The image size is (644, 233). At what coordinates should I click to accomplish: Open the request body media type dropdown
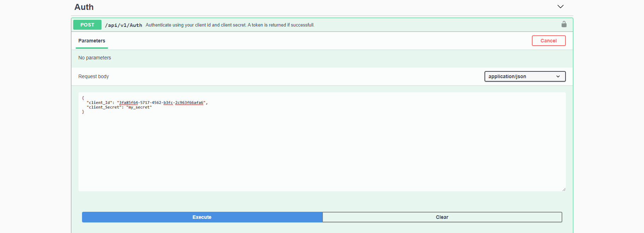(x=525, y=76)
